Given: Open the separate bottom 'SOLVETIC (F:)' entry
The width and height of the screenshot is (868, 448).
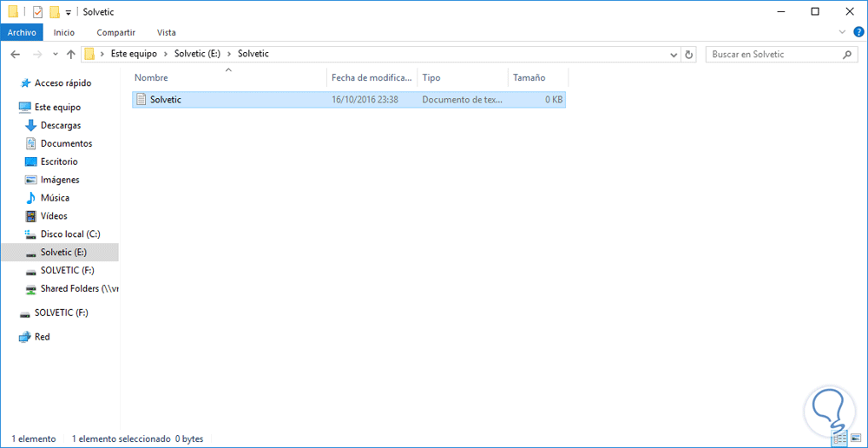Looking at the screenshot, I should point(61,313).
